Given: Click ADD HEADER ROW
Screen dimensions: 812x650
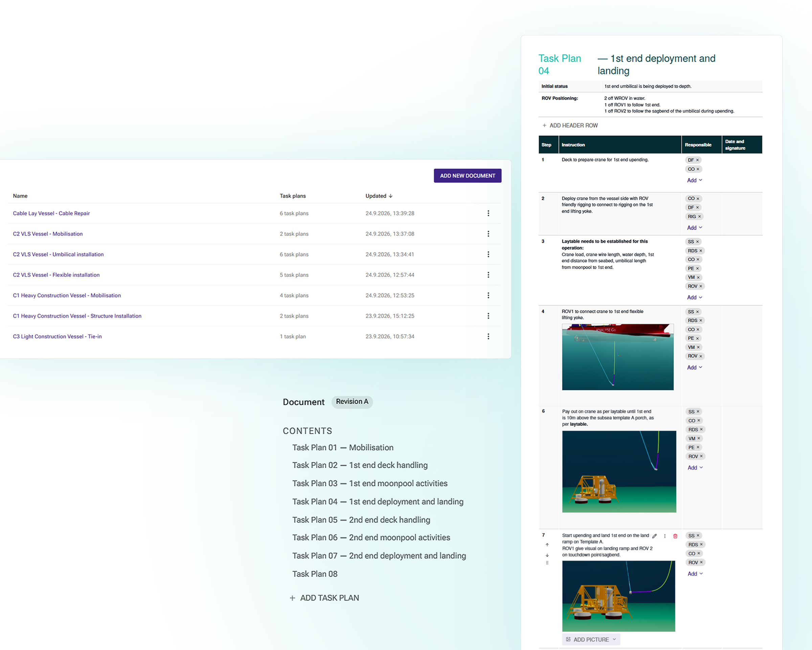Looking at the screenshot, I should pyautogui.click(x=570, y=126).
